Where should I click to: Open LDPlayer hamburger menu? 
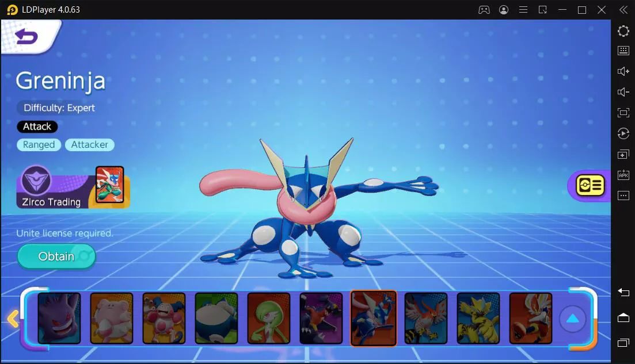tap(523, 10)
